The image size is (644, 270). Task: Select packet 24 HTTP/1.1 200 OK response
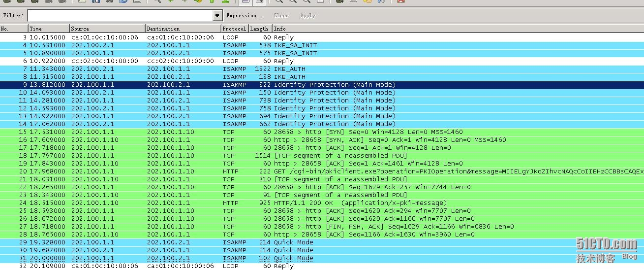(322, 203)
